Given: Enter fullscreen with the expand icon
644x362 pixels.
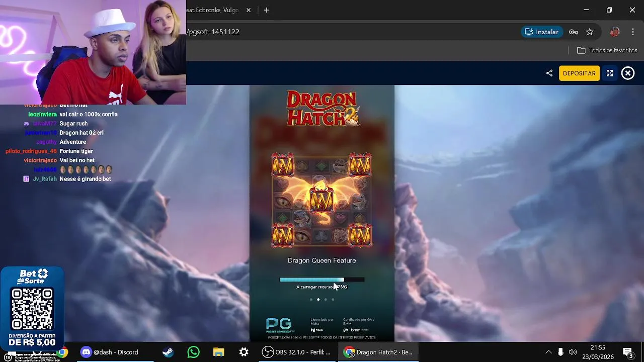Looking at the screenshot, I should click(x=610, y=73).
